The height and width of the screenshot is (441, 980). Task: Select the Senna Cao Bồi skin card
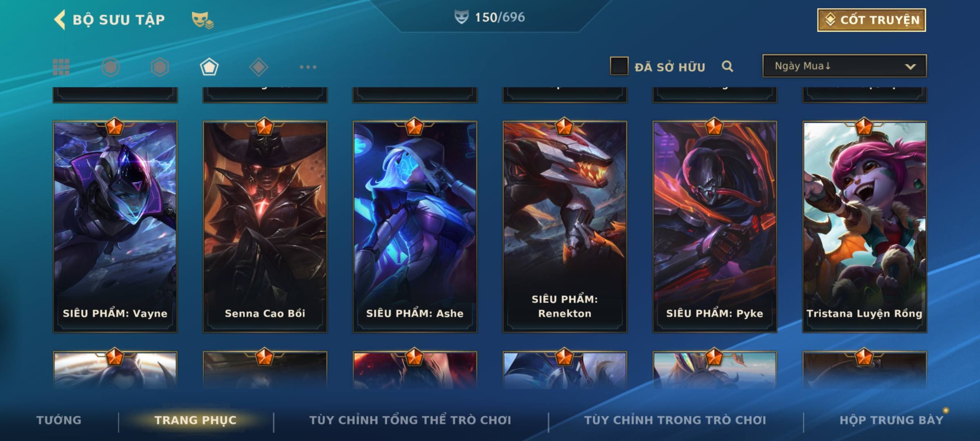(265, 227)
